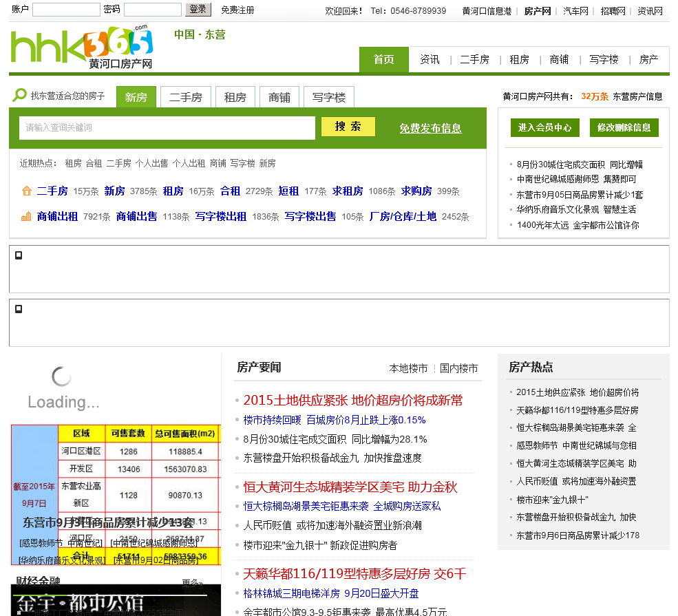Open the 合租 category link
678x616 pixels.
(230, 191)
